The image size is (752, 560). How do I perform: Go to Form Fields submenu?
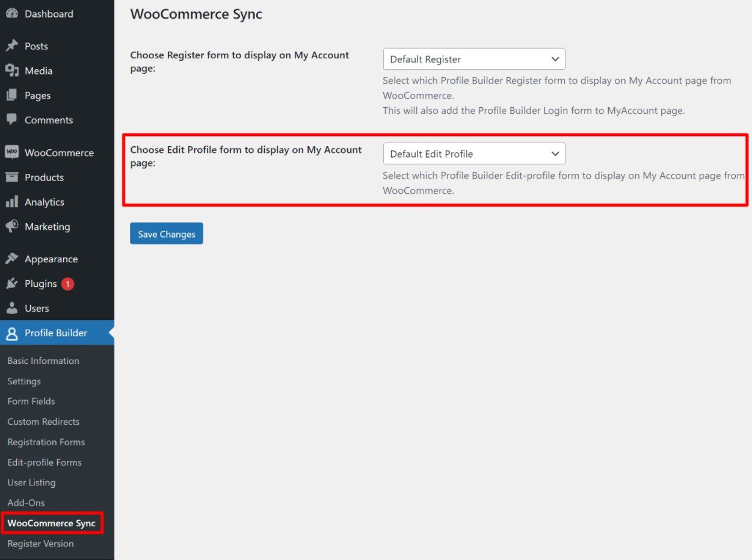point(31,401)
